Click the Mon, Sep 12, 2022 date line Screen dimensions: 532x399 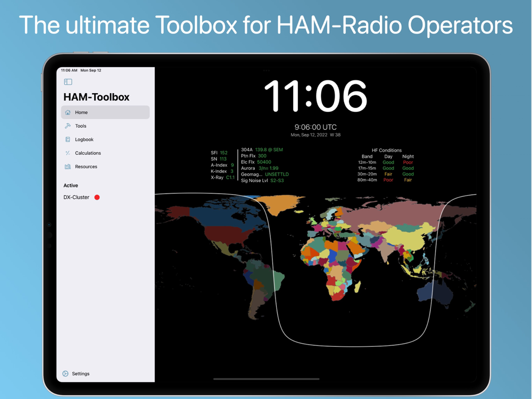[315, 135]
